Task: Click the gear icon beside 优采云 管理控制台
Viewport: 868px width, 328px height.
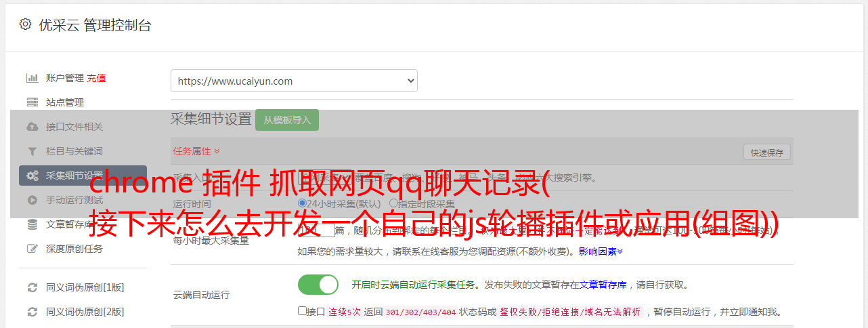Action: (25, 25)
